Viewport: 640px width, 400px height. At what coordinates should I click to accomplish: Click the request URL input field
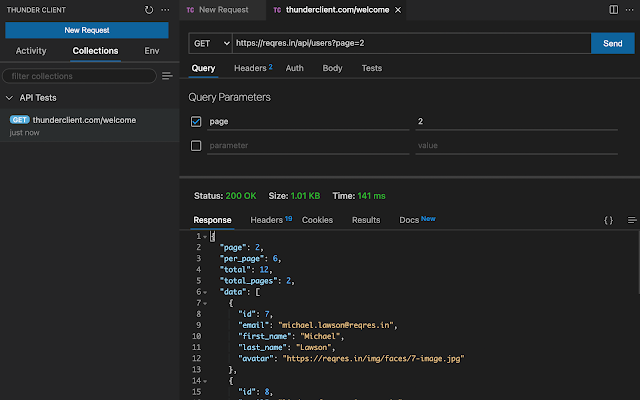411,43
